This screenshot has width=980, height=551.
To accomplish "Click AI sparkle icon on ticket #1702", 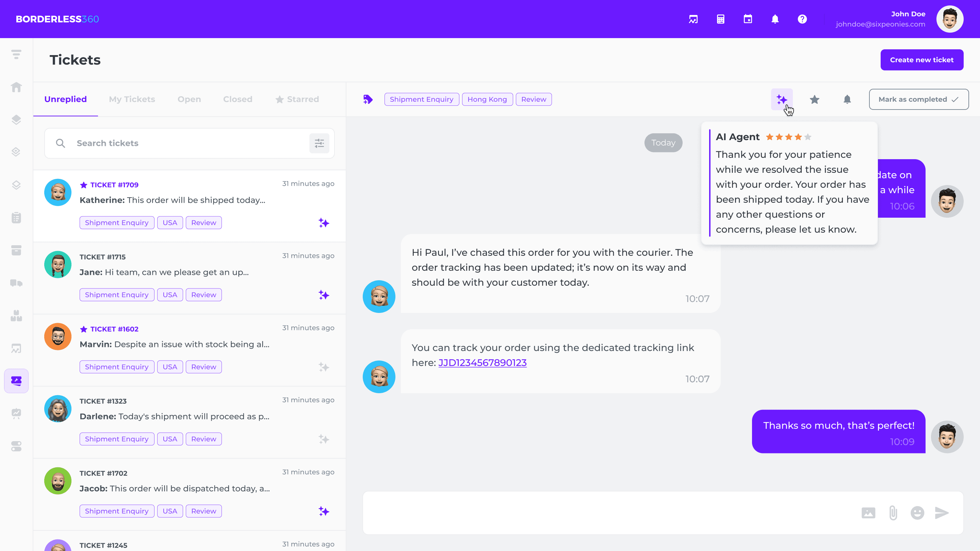I will pos(324,511).
